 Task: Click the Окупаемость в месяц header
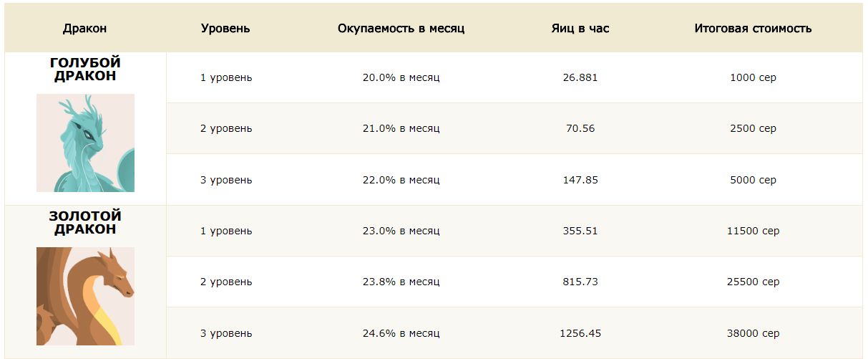(x=401, y=29)
